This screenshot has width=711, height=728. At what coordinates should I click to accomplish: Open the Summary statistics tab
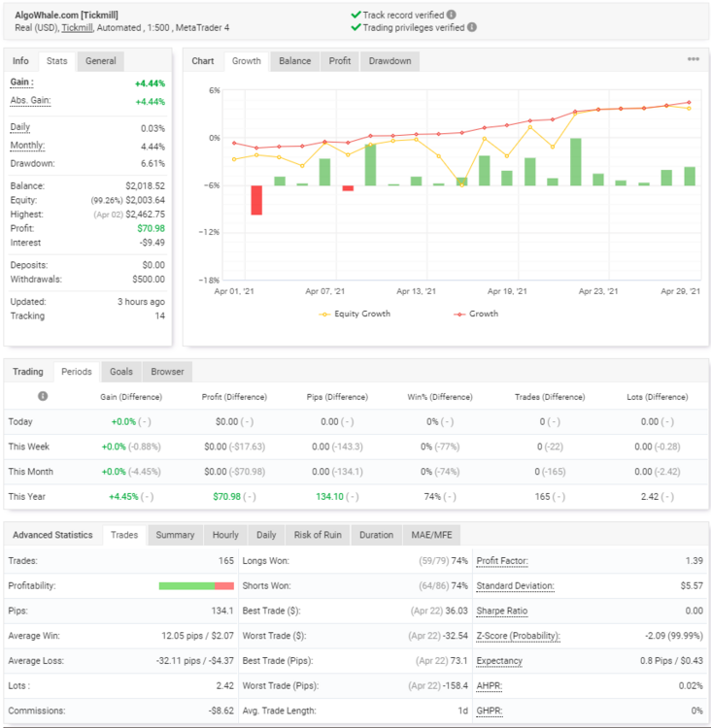(x=175, y=535)
